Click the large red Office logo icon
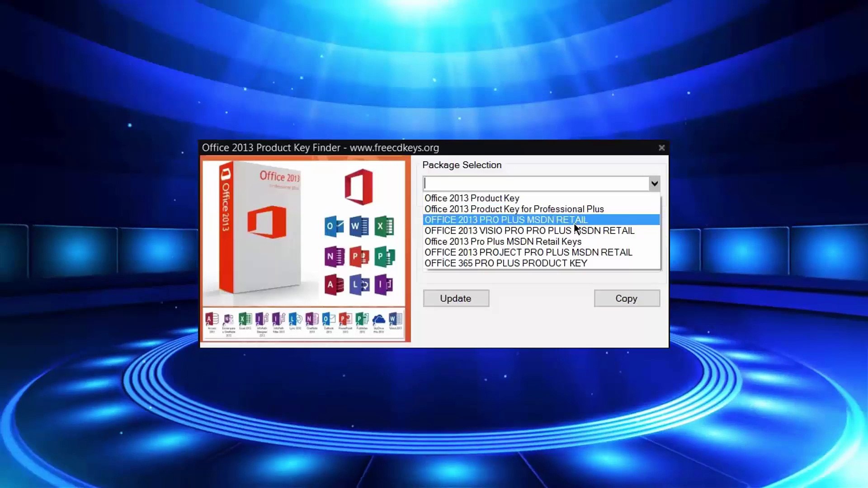Image resolution: width=868 pixels, height=488 pixels. tap(359, 187)
